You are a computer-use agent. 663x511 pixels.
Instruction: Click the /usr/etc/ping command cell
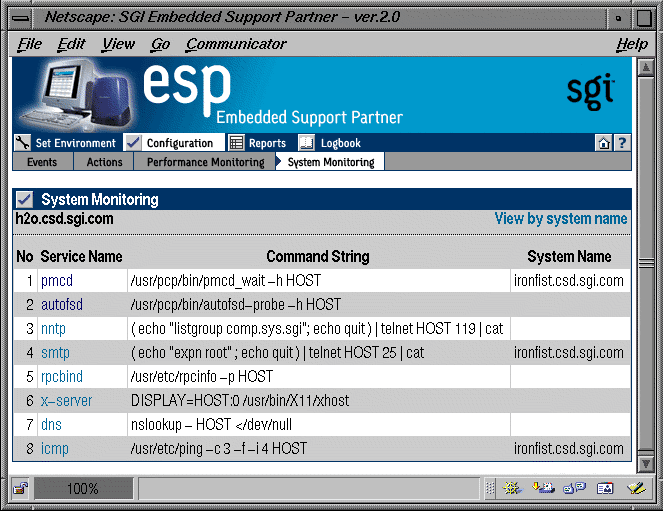319,449
